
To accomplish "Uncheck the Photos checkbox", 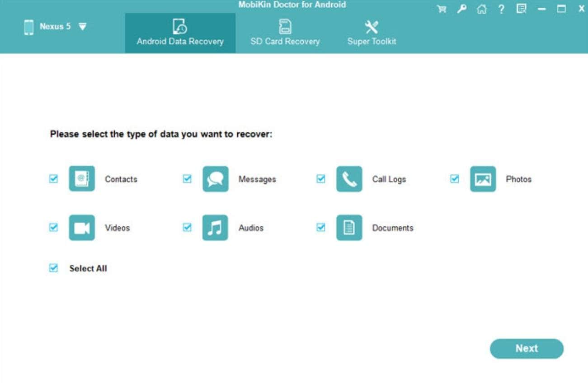I will click(455, 179).
